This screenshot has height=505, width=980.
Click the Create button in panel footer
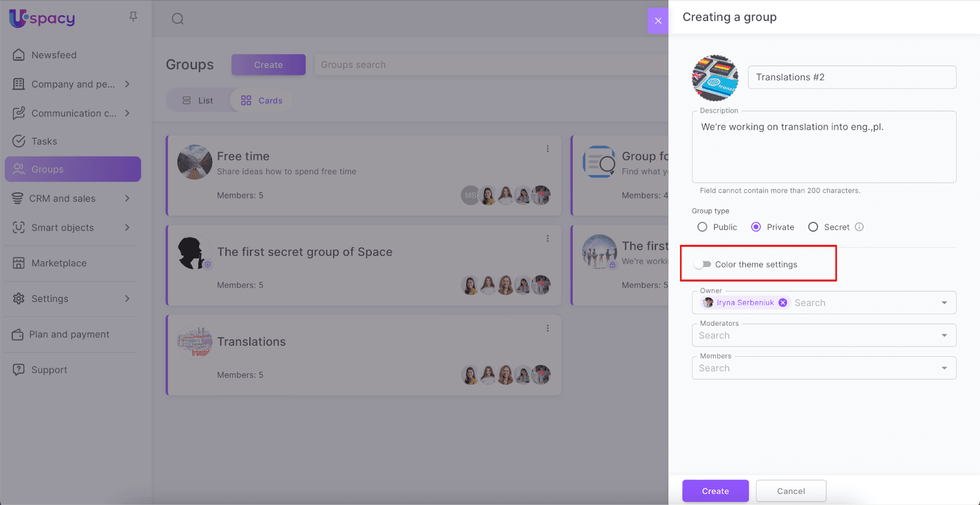tap(715, 491)
